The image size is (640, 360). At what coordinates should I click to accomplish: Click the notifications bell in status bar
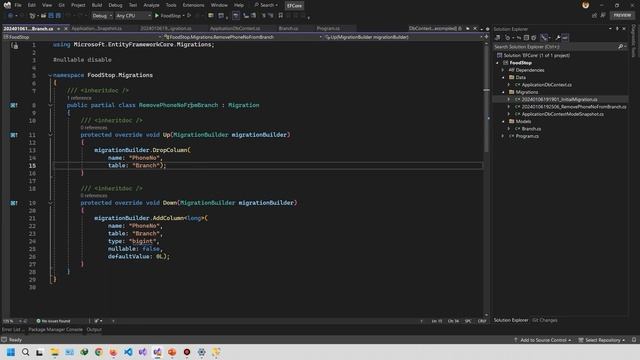[x=634, y=340]
